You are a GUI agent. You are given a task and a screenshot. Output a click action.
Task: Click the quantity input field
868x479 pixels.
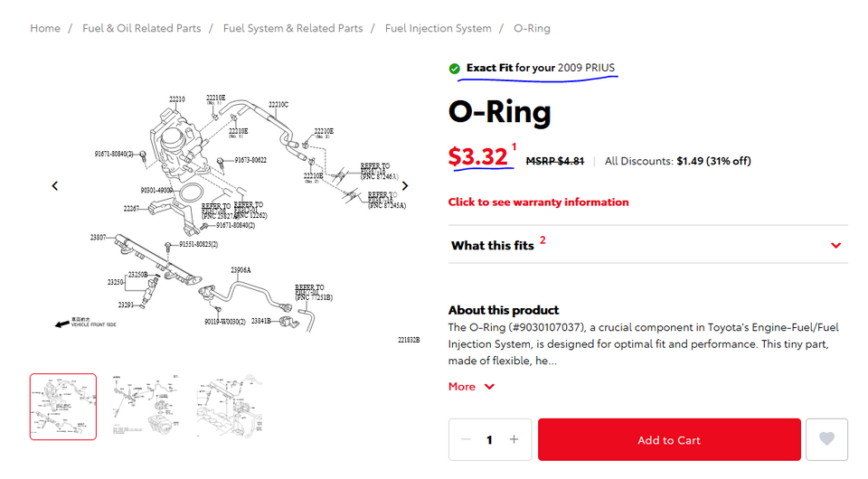[490, 439]
